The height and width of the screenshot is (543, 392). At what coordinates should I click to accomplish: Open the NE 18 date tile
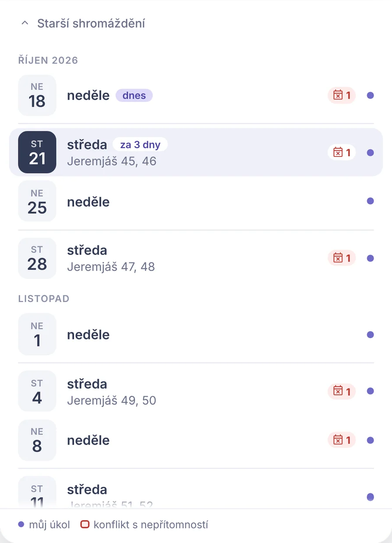pyautogui.click(x=37, y=95)
